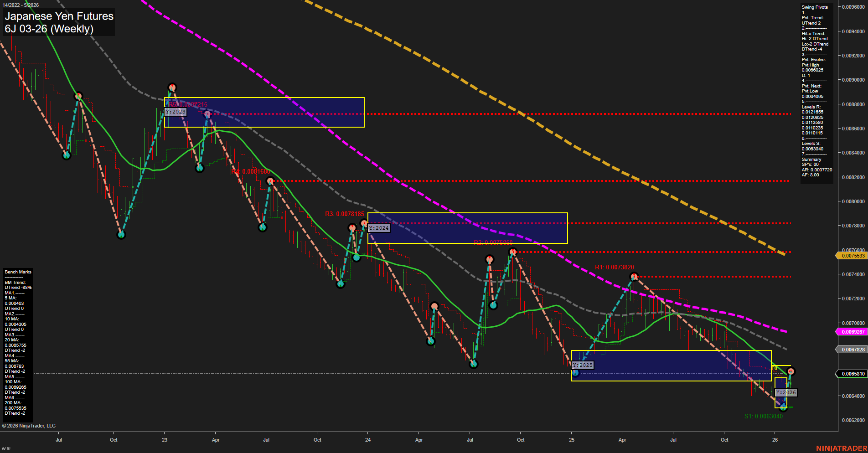Collapse the Bench Marks panel
This screenshot has width=868, height=453.
[x=17, y=272]
